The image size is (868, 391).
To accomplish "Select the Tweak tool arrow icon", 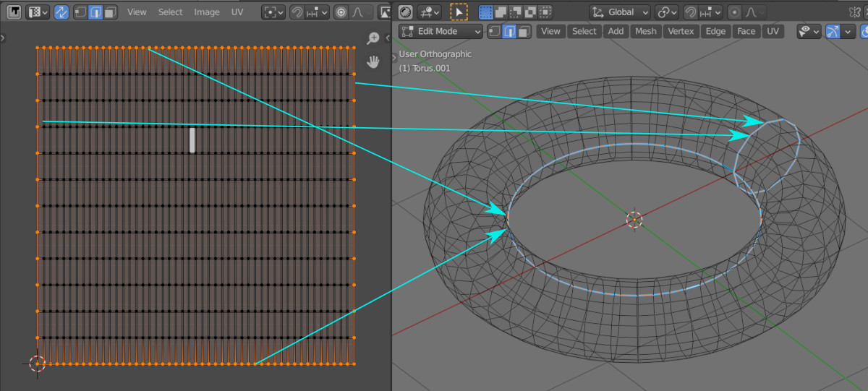I will coord(459,12).
